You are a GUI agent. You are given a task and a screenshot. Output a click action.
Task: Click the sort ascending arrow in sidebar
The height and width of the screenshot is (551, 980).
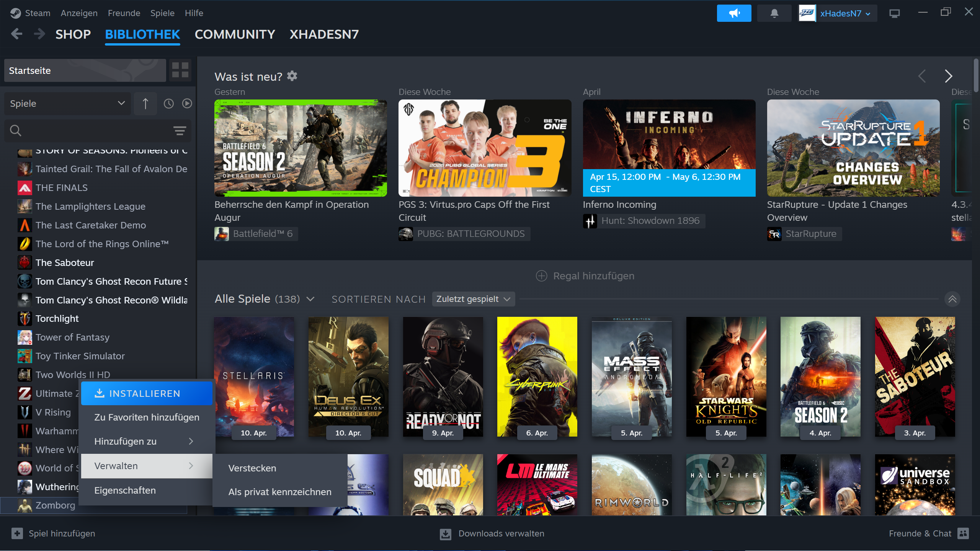coord(145,103)
